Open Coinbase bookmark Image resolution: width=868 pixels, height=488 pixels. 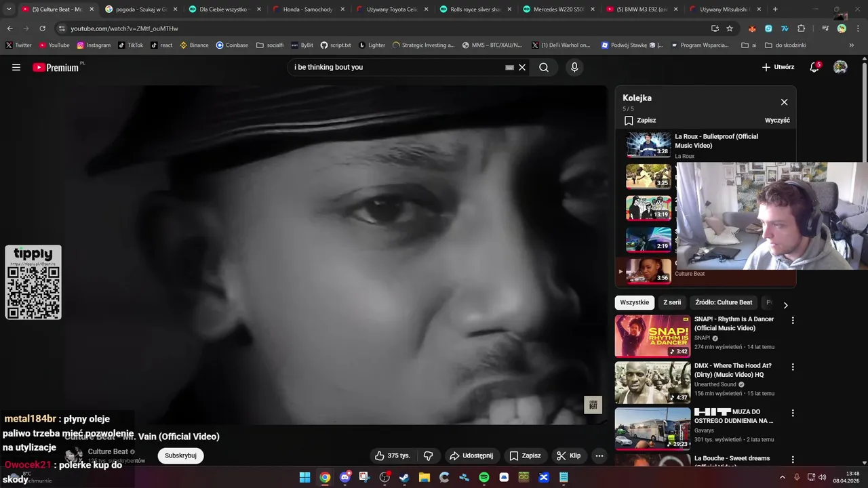click(232, 45)
